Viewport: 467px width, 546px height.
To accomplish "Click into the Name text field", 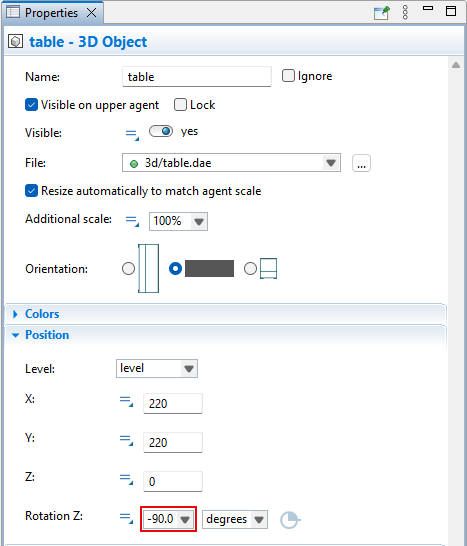I will tap(197, 77).
